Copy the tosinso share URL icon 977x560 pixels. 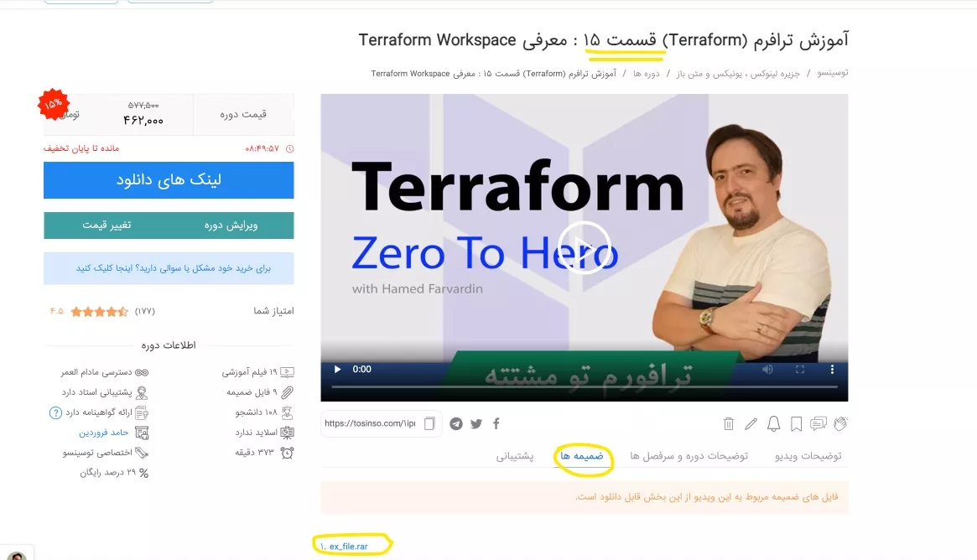point(429,423)
